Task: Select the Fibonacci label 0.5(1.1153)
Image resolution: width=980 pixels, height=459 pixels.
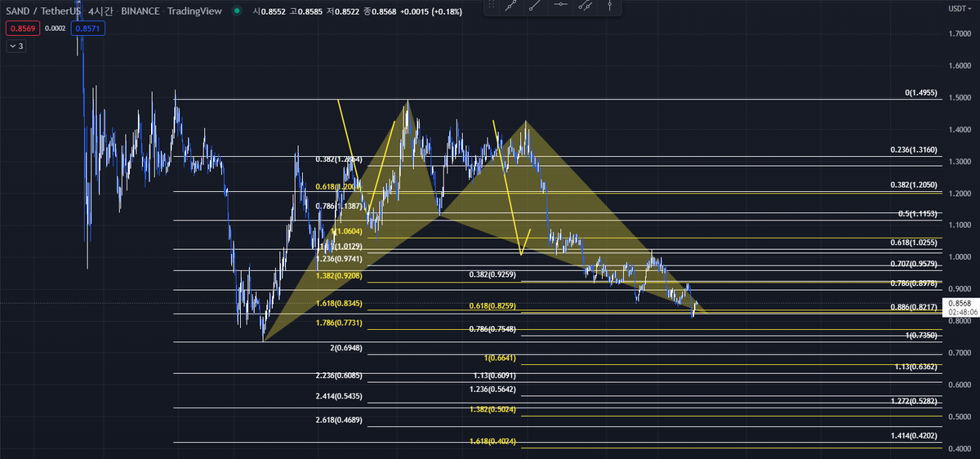Action: pos(918,213)
